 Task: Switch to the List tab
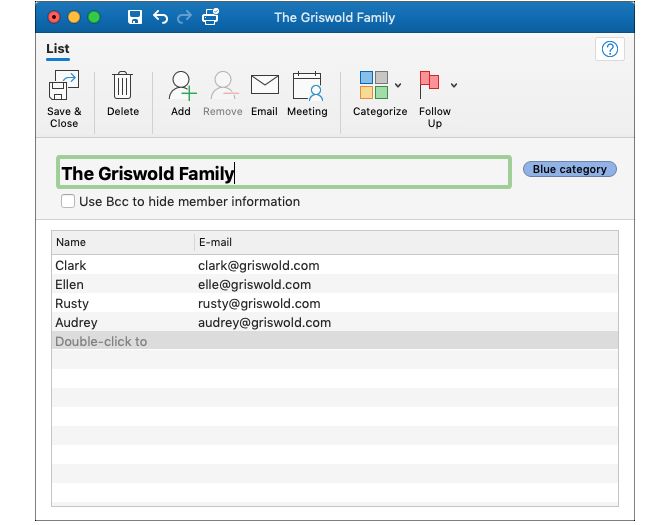[x=57, y=49]
